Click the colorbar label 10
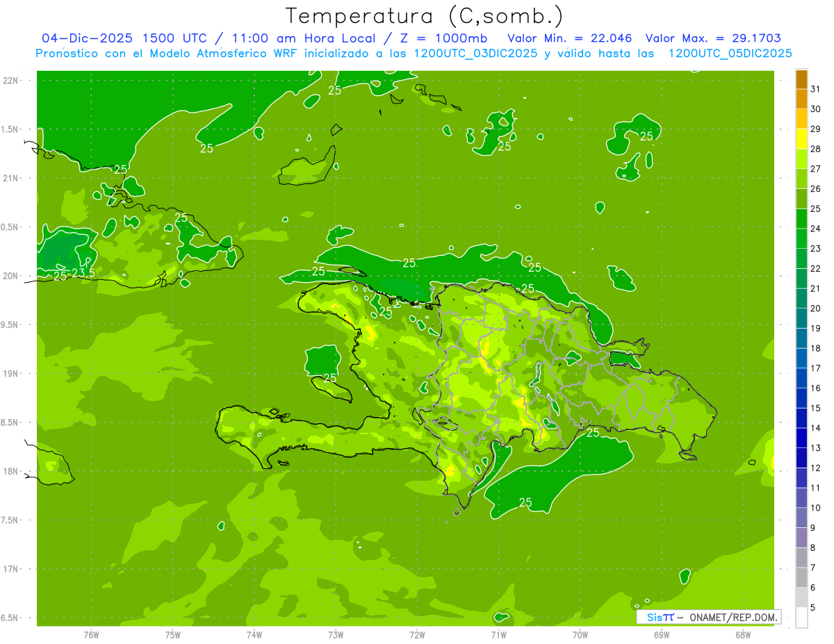This screenshot has width=834, height=644. (x=816, y=508)
